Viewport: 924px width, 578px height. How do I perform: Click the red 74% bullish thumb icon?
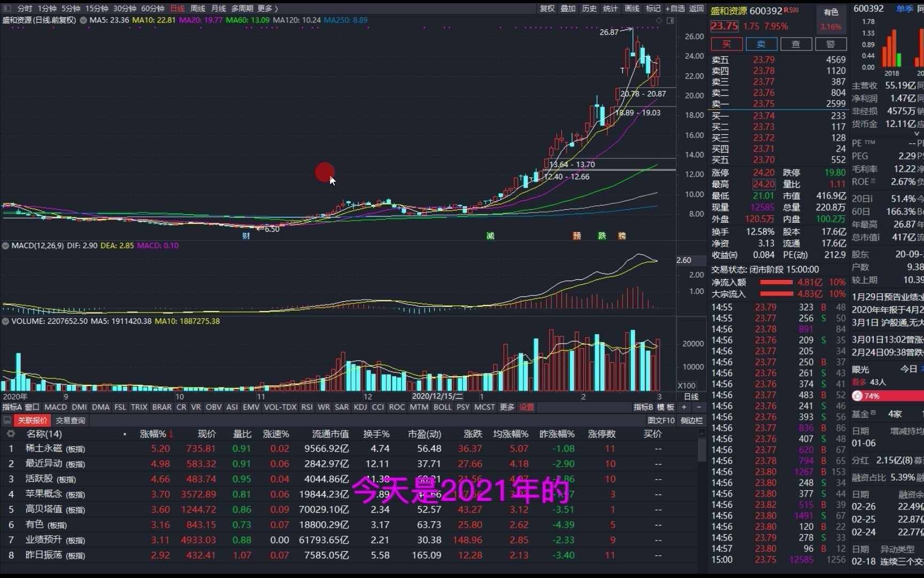tap(857, 396)
